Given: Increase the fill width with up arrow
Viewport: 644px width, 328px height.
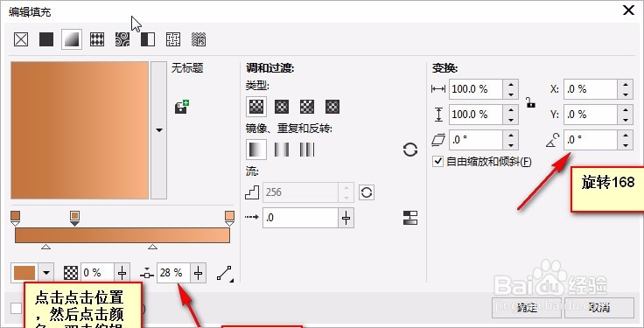Looking at the screenshot, I should 510,84.
